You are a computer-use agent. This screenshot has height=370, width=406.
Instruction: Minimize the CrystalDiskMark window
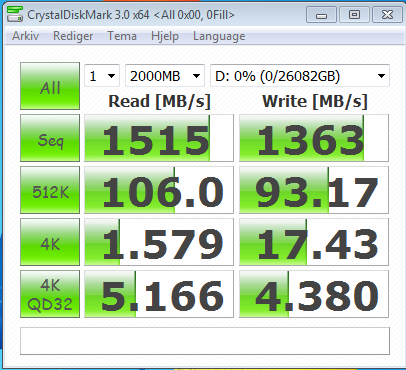coord(321,15)
